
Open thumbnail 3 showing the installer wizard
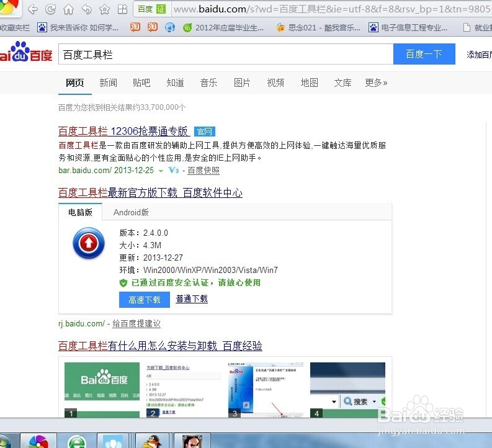point(266,390)
